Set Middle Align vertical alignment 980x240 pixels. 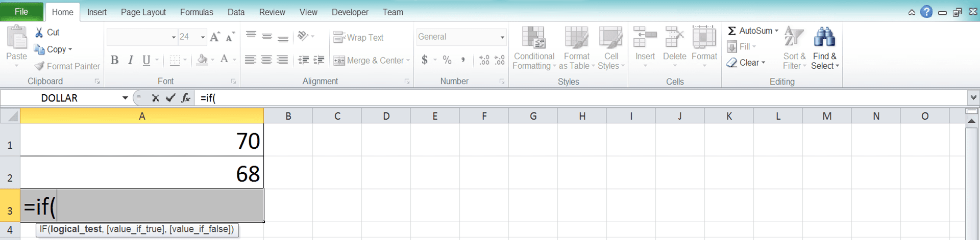(x=266, y=36)
